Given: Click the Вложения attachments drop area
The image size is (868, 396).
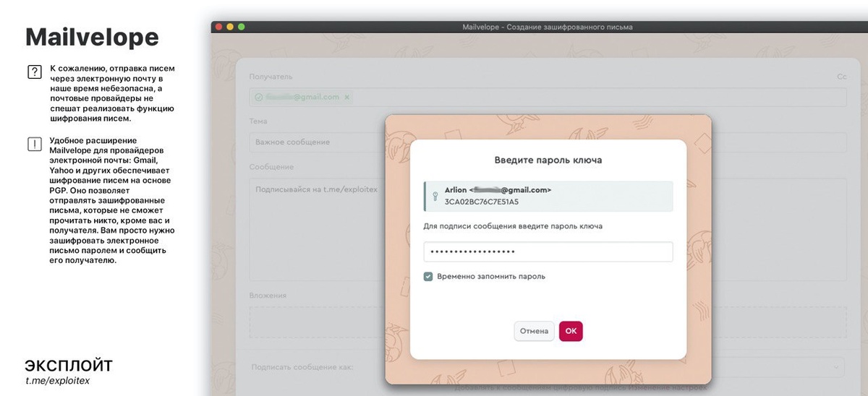Looking at the screenshot, I should pyautogui.click(x=548, y=322).
